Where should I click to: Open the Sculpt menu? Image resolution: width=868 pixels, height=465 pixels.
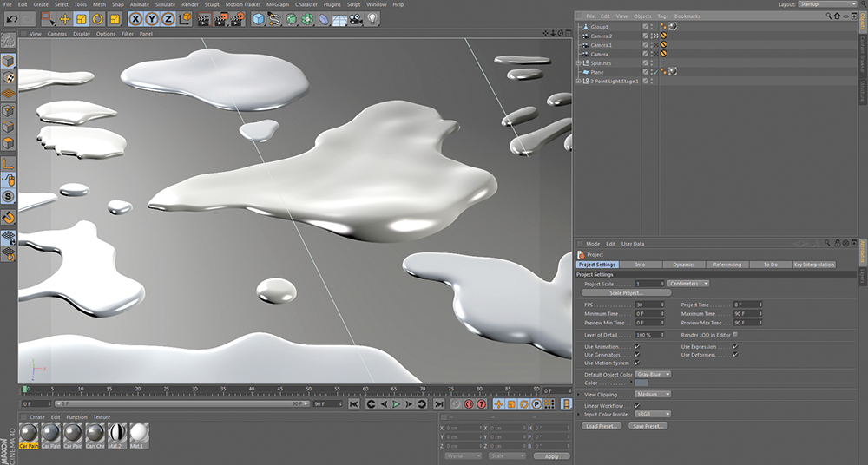[212, 4]
